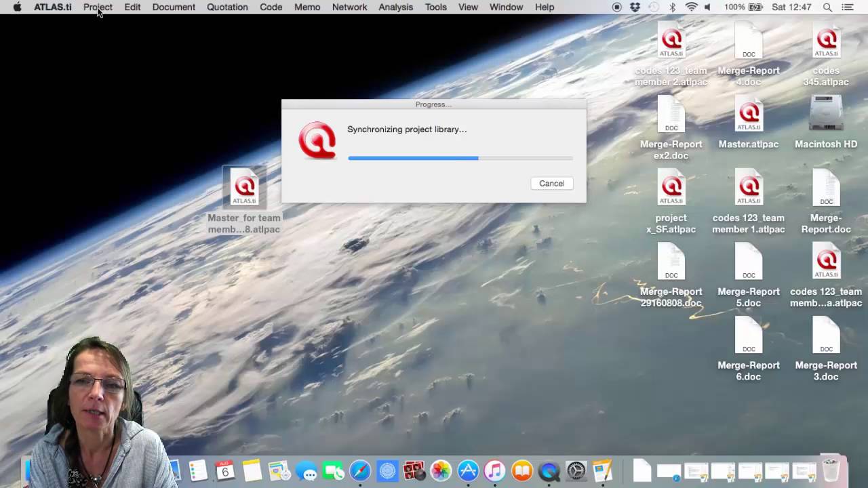This screenshot has height=488, width=868.
Task: Open the Window menu
Action: click(506, 7)
